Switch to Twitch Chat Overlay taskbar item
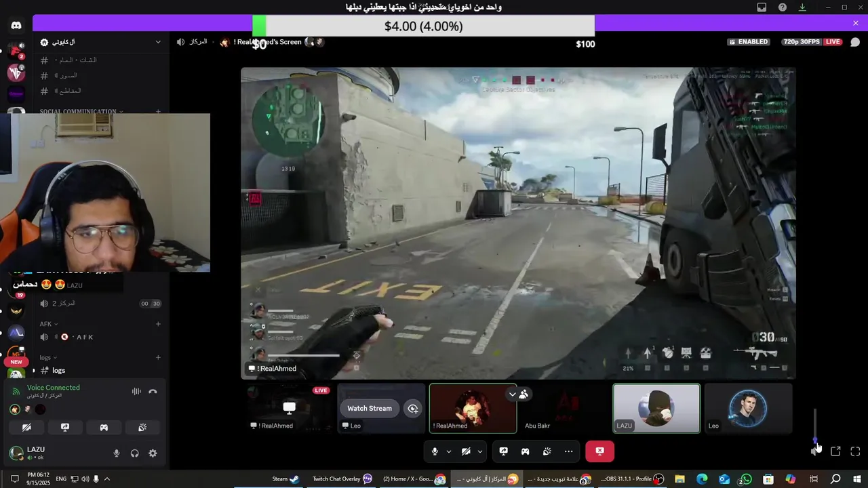Screen dimensions: 868x488 [x=342, y=479]
